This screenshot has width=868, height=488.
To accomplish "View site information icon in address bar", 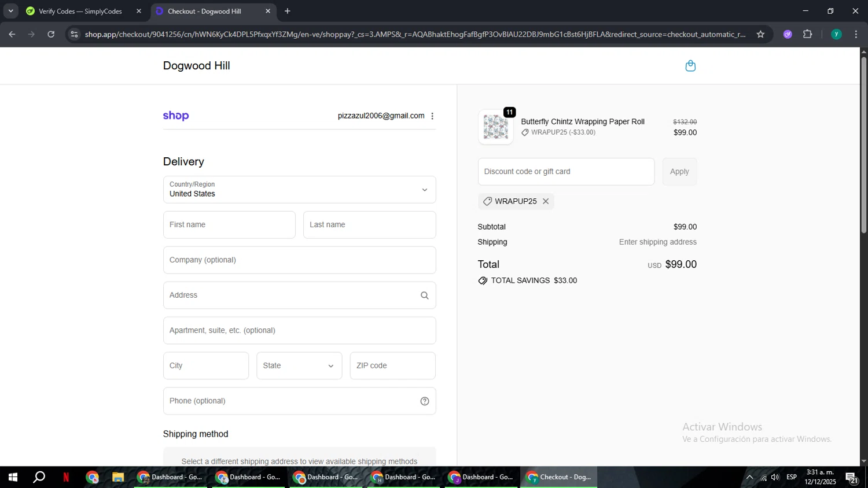I will click(x=73, y=34).
